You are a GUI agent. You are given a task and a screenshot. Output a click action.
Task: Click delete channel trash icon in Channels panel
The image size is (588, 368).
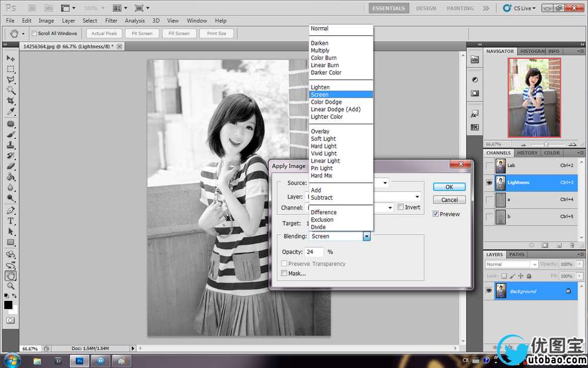pyautogui.click(x=572, y=245)
